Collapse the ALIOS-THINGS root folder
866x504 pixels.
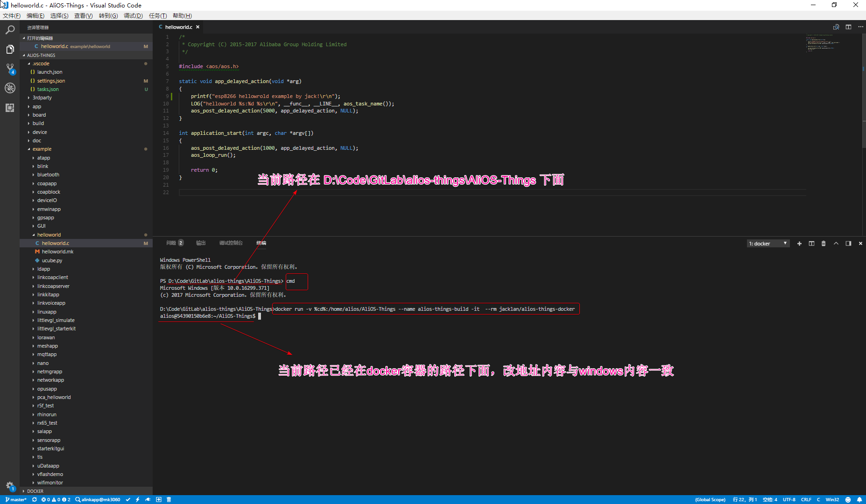tap(86, 55)
